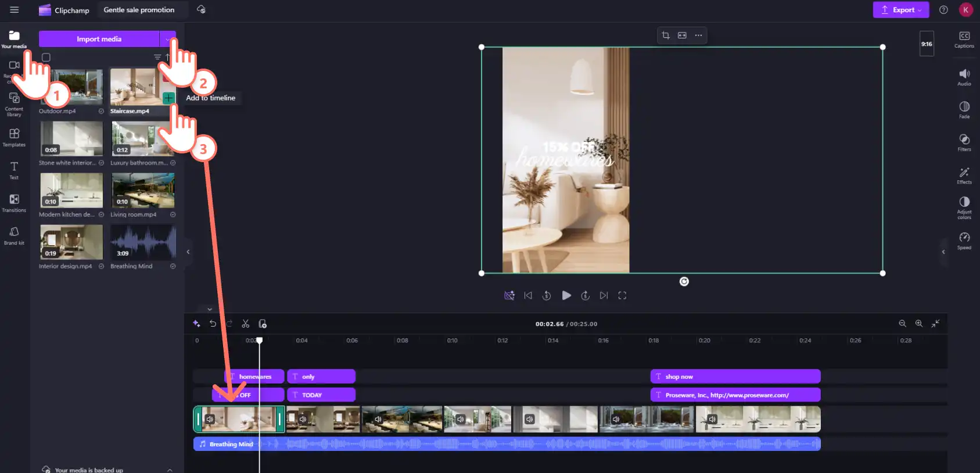Play the video preview
Screen dimensions: 980x473
(566, 295)
